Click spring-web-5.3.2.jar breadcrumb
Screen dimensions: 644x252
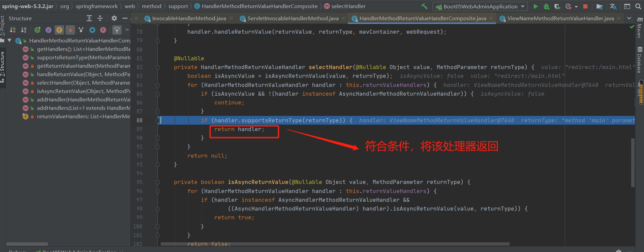(x=28, y=6)
